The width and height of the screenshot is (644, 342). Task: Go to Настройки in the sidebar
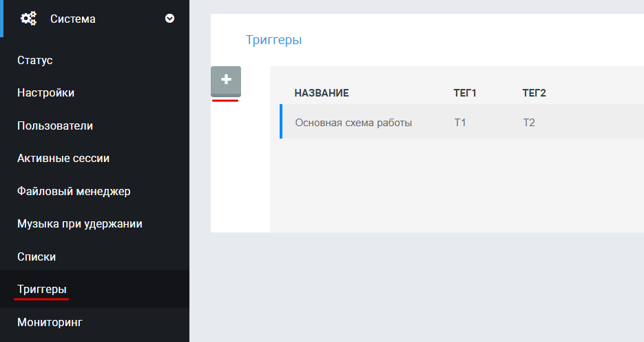(45, 93)
